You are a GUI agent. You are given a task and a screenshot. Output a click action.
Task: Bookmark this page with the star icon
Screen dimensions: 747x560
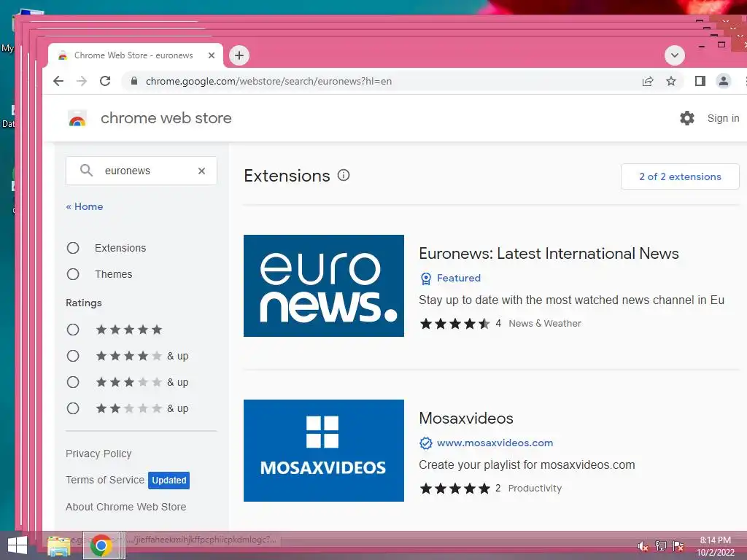click(x=671, y=81)
